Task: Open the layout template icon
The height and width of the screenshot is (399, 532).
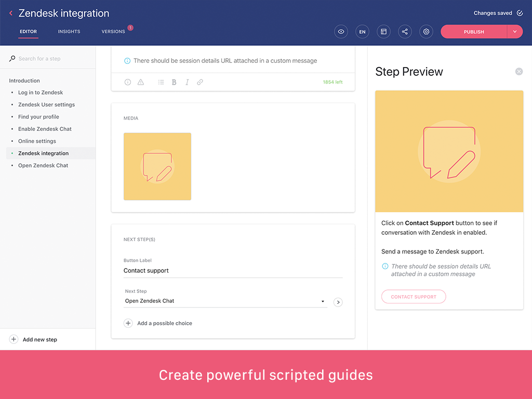Action: click(x=383, y=32)
